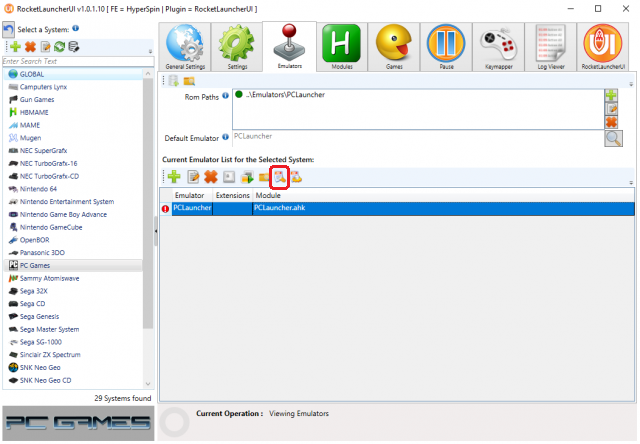Image resolution: width=640 pixels, height=444 pixels.
Task: Click the Default Emulator PCLauncher field
Action: click(x=418, y=139)
